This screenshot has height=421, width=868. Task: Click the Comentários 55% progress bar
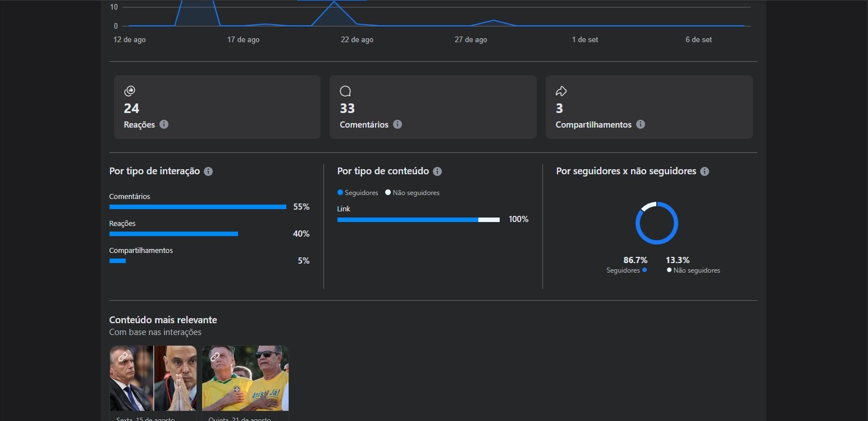point(198,207)
